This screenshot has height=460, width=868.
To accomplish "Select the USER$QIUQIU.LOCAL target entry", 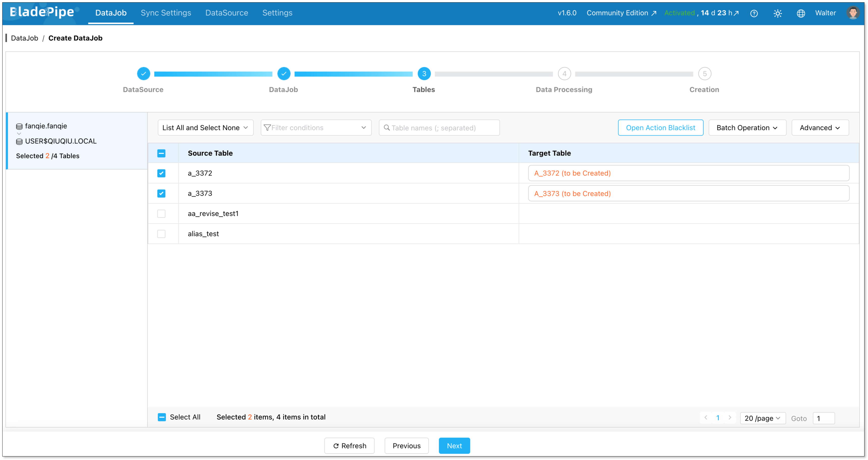I will [x=61, y=141].
